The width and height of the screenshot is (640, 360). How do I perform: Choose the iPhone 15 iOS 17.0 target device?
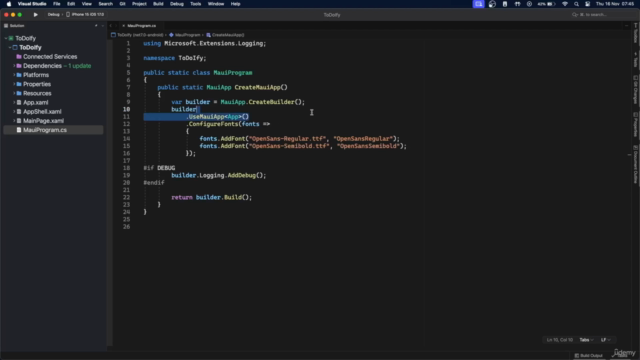click(x=85, y=15)
